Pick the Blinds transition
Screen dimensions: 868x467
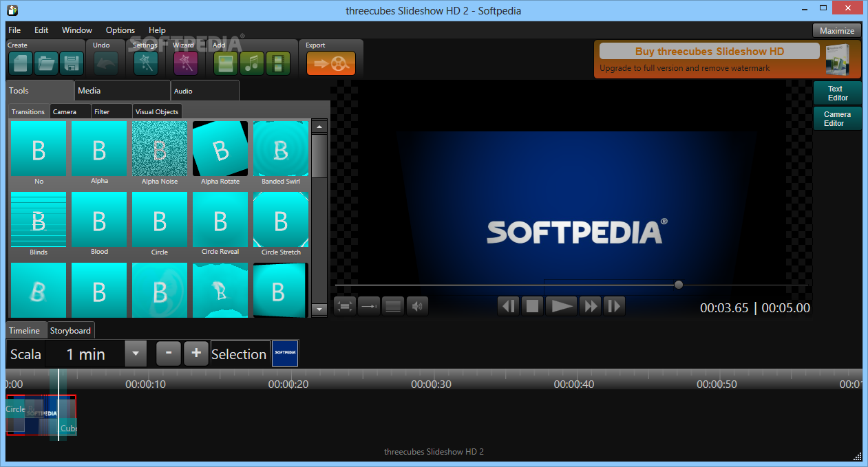(x=39, y=219)
